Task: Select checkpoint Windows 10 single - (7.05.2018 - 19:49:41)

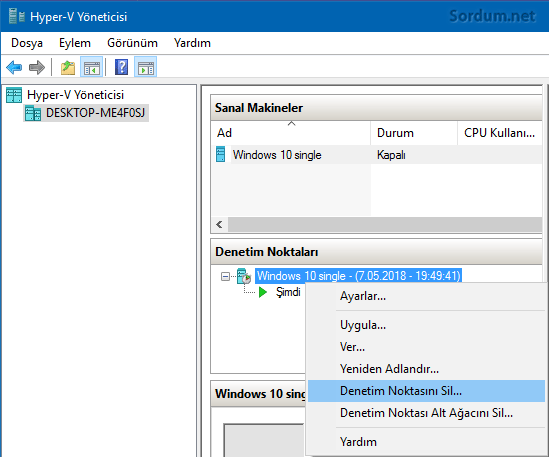Action: coord(359,276)
